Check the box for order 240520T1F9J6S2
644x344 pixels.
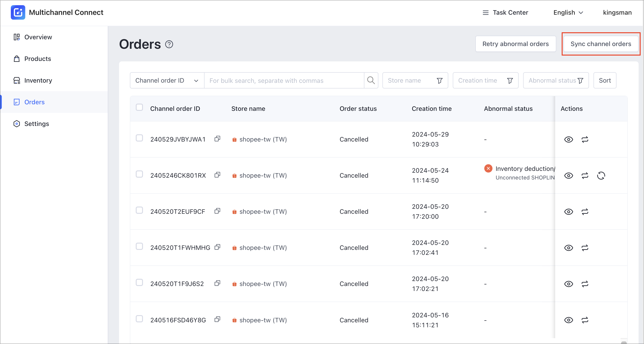[x=139, y=282]
